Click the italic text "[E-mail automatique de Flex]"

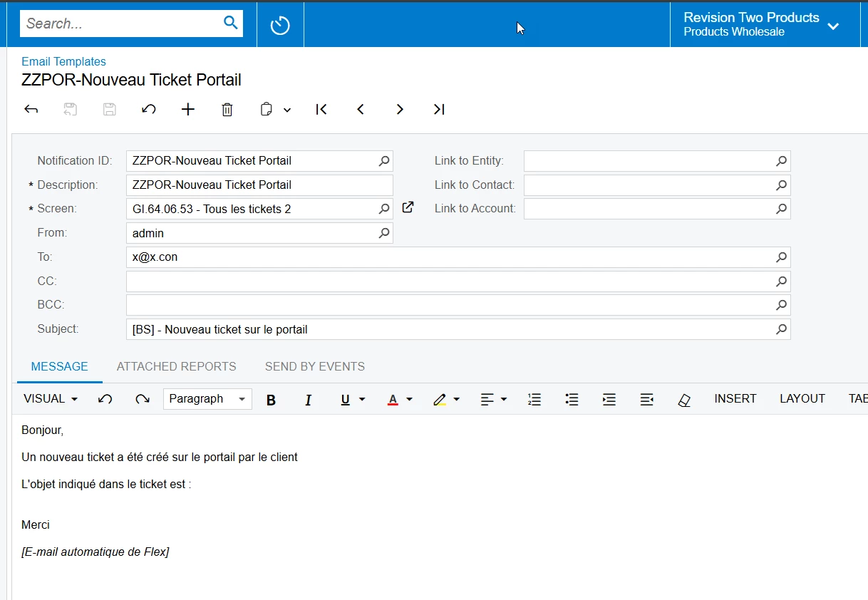pos(95,552)
